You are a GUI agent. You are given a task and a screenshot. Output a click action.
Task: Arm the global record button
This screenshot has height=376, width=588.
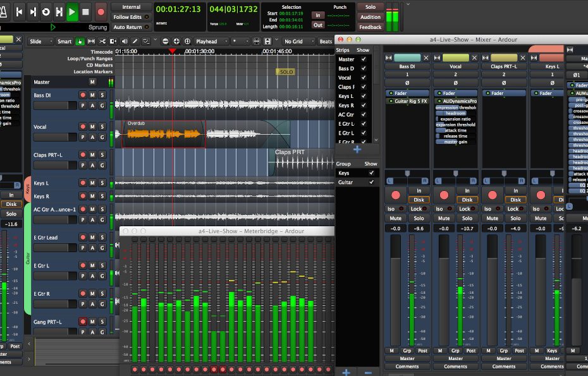click(x=101, y=11)
